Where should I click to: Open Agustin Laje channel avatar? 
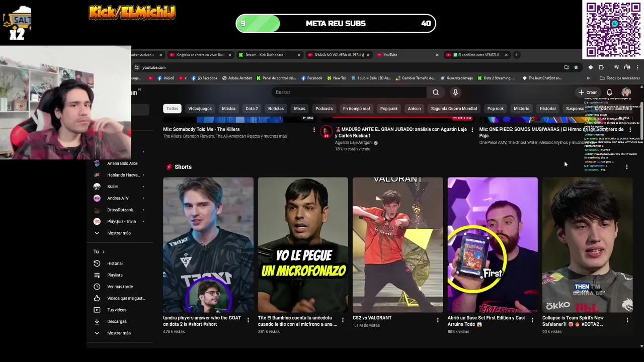tap(327, 132)
